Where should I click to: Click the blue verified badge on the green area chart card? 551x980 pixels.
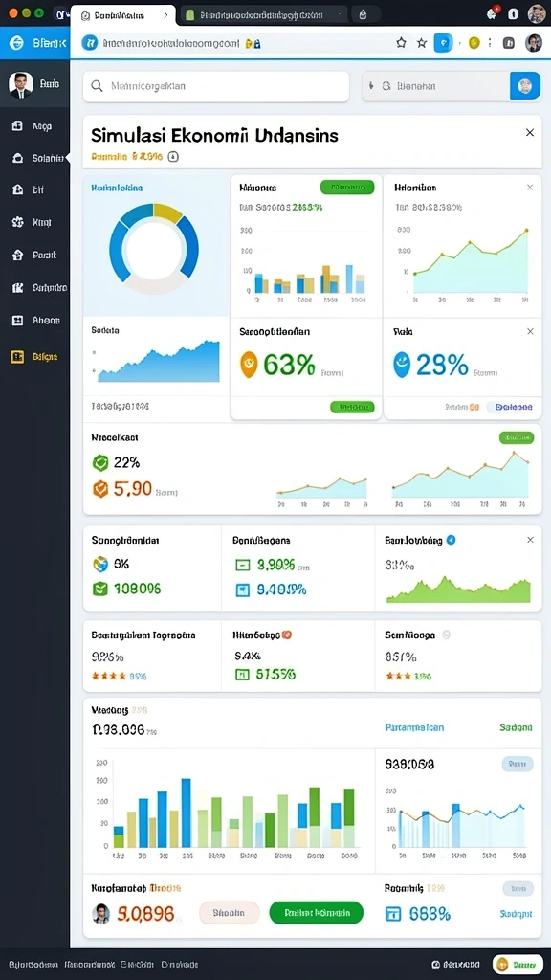point(452,540)
